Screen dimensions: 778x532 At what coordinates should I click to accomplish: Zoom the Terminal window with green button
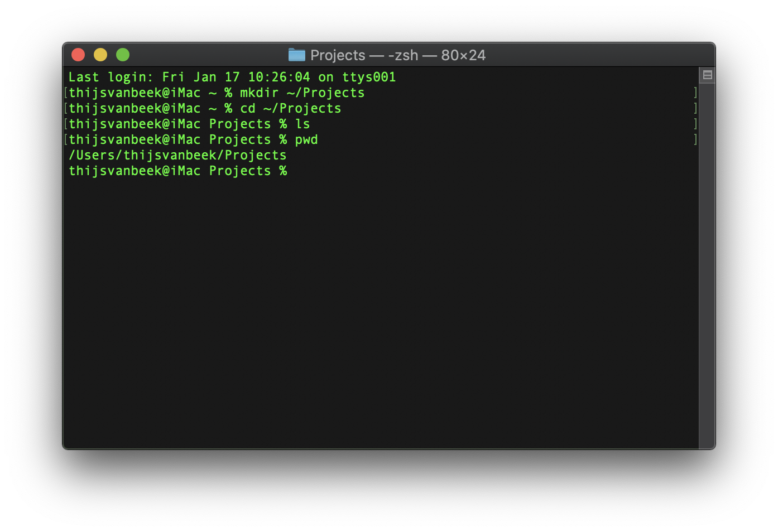click(x=123, y=55)
